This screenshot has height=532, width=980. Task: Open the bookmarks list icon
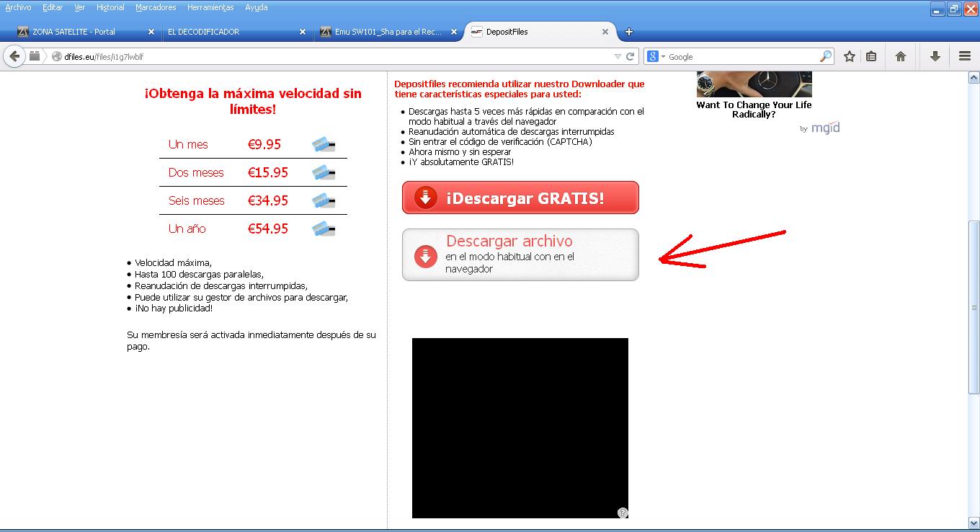(871, 56)
